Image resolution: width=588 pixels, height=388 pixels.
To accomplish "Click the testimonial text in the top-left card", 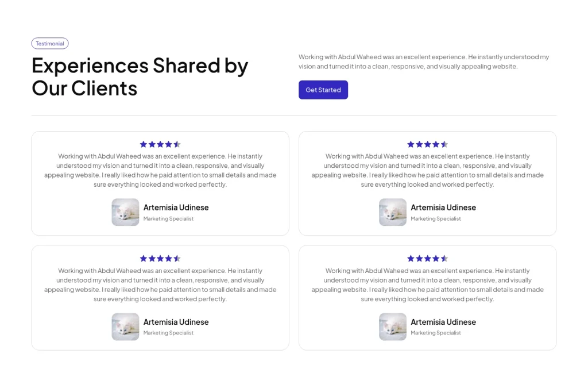I will (160, 170).
